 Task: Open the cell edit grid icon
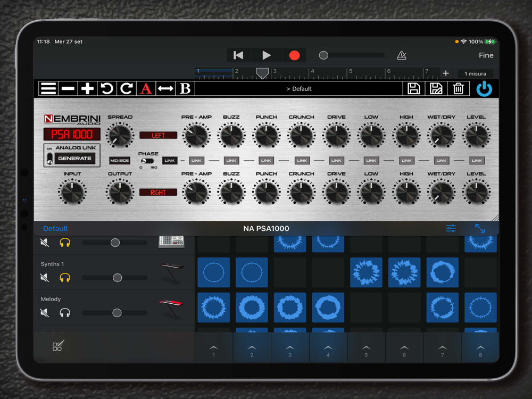coord(57,346)
